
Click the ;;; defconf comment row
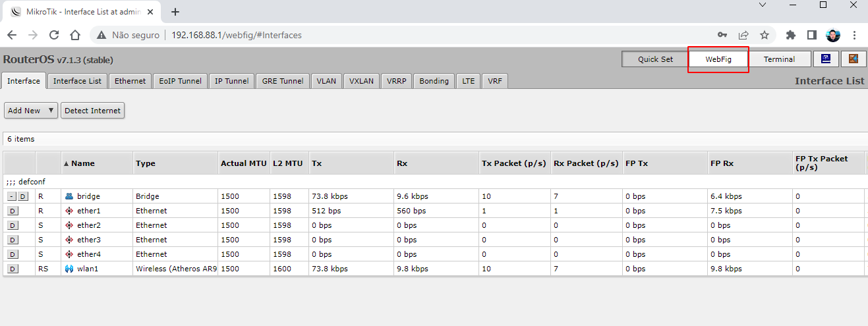point(434,181)
